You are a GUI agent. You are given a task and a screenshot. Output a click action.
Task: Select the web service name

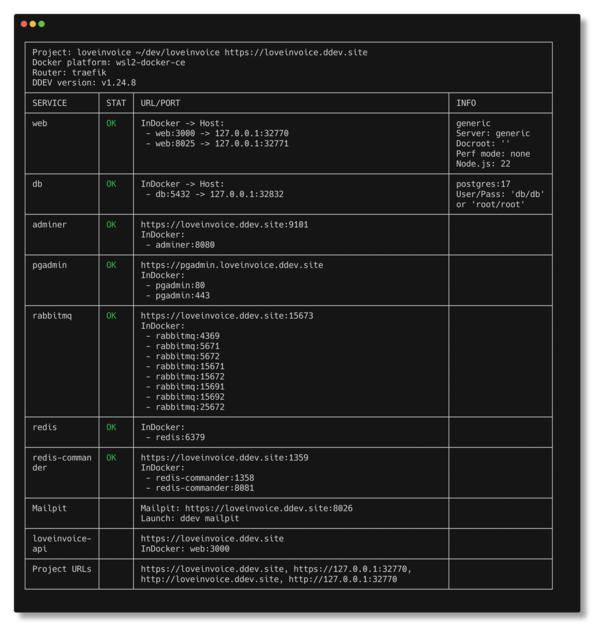[39, 123]
